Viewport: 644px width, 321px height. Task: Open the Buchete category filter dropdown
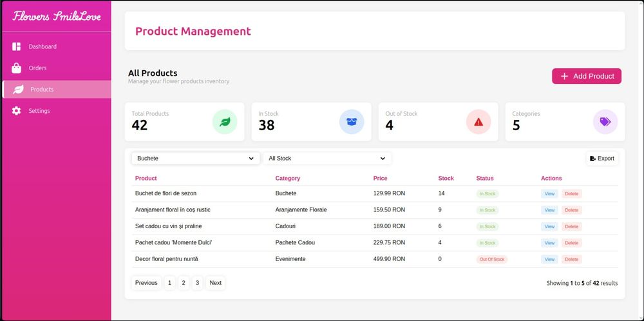coord(196,158)
